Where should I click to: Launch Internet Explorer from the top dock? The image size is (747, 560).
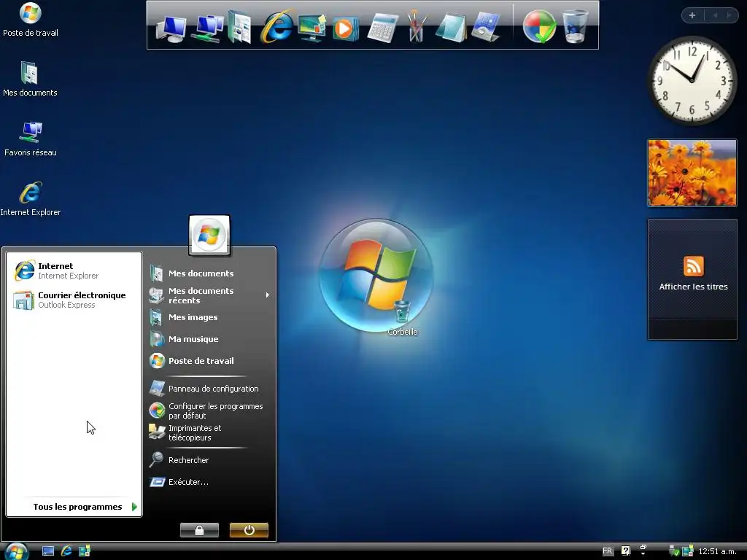(276, 27)
